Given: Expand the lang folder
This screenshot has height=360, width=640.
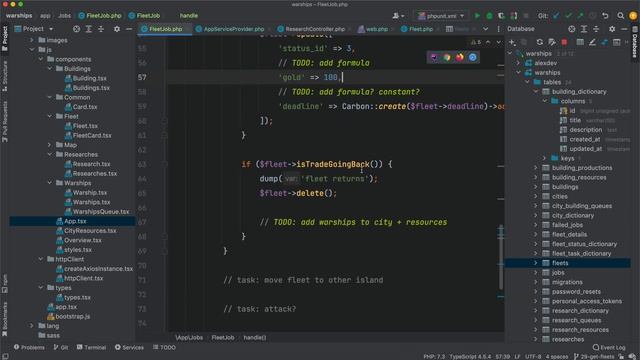Looking at the screenshot, I should (x=32, y=326).
